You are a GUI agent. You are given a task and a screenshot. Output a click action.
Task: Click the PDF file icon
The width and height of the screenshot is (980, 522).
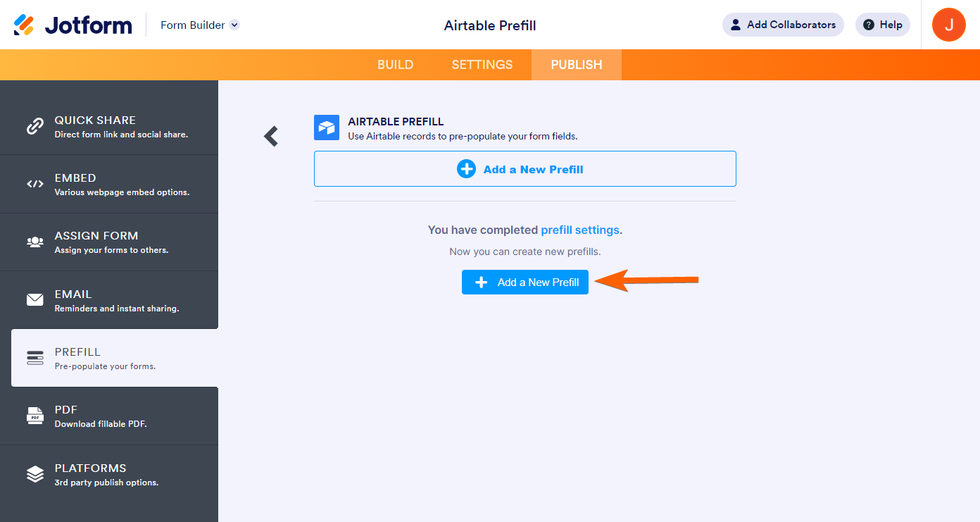35,416
